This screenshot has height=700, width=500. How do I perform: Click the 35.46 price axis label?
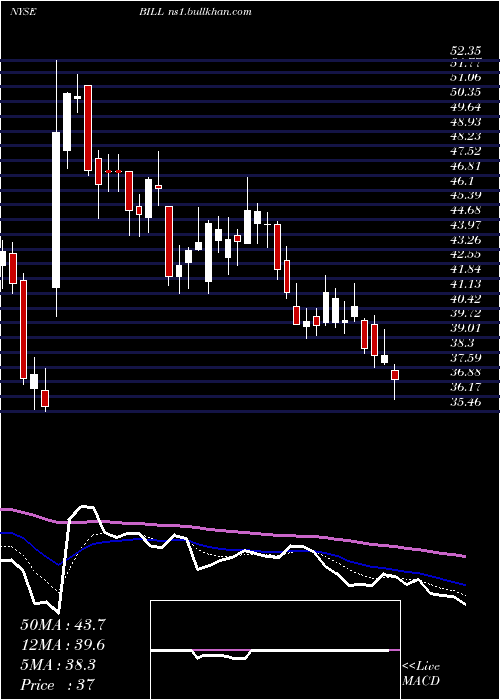pos(466,402)
